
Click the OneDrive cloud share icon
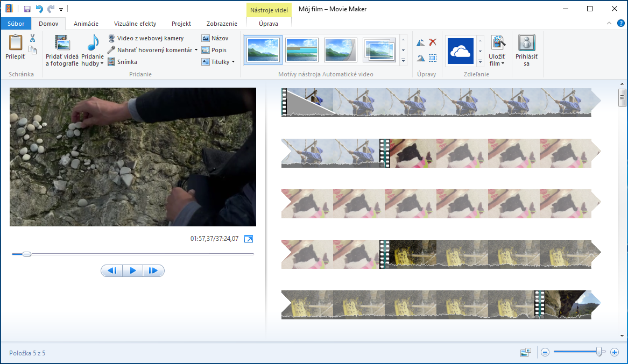(x=460, y=51)
